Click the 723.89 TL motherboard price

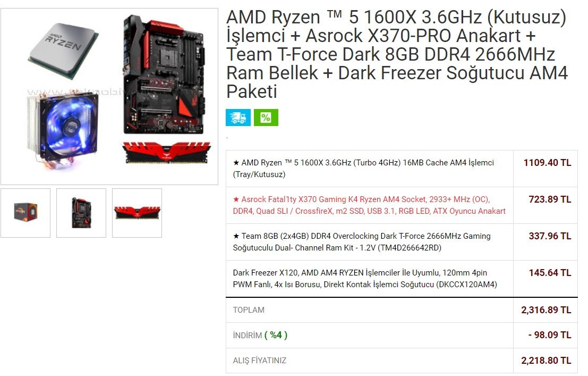pyautogui.click(x=550, y=199)
